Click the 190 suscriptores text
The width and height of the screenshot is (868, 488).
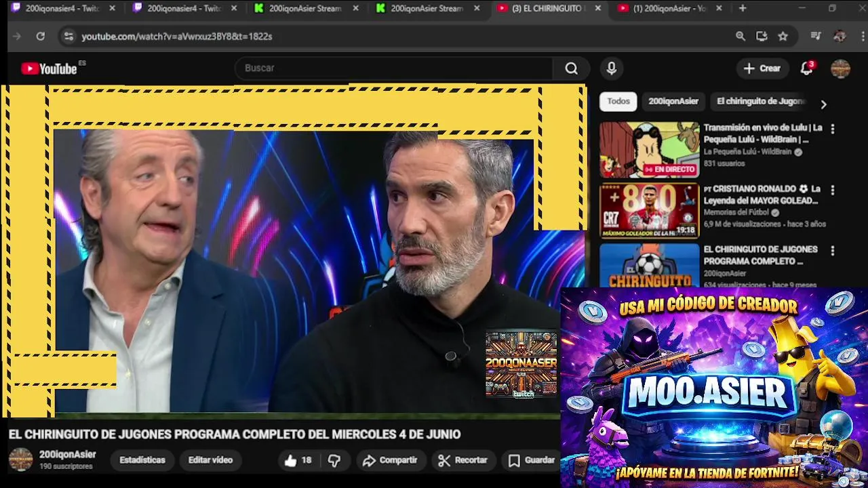click(x=66, y=467)
